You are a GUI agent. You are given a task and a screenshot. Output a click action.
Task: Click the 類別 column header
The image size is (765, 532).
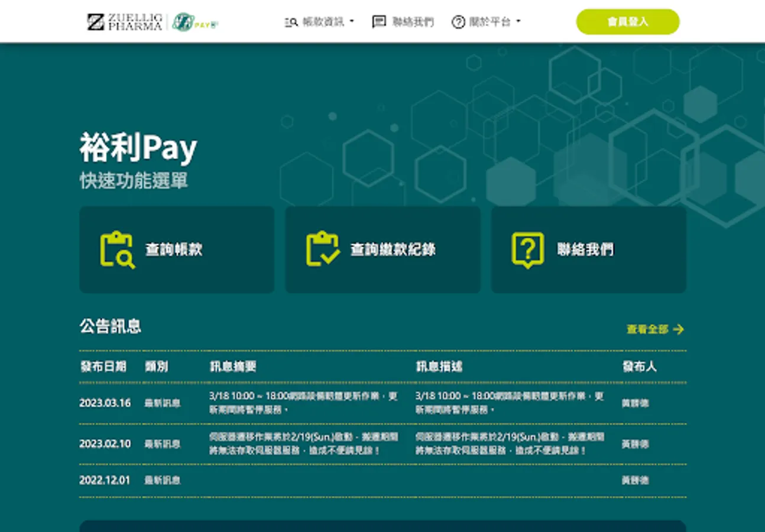157,366
